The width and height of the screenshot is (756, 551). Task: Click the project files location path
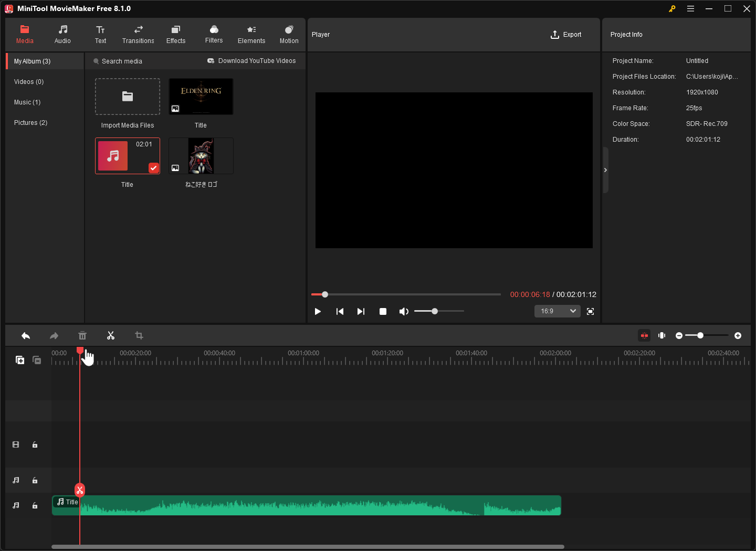[x=712, y=77]
